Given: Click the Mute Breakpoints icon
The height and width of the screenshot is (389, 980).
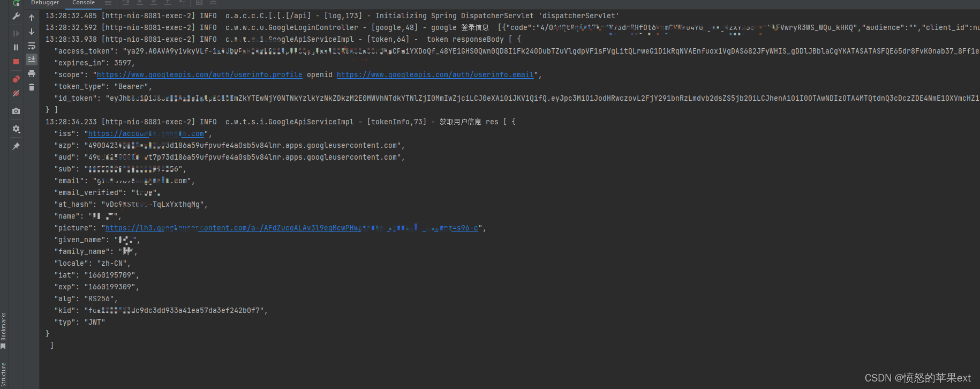Looking at the screenshot, I should (16, 93).
